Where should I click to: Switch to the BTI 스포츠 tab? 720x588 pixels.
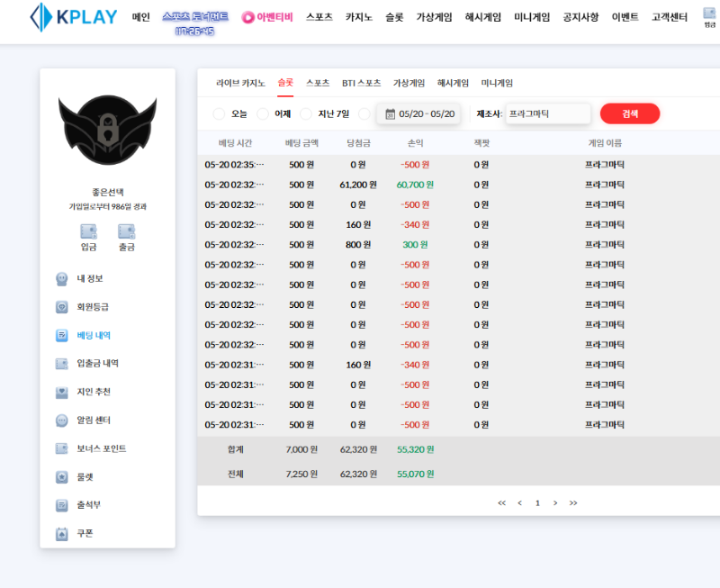[362, 83]
